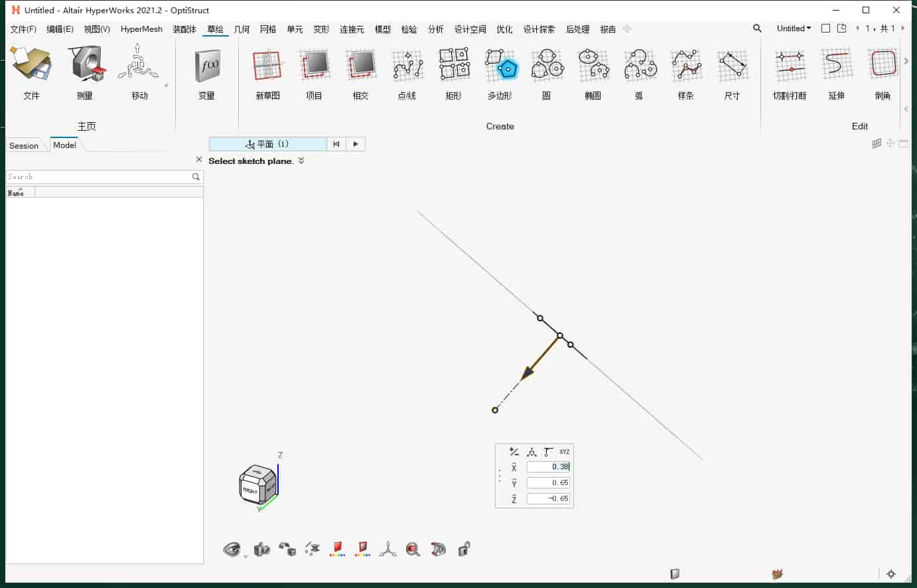
Task: Click the 平面 (1) plane selector button
Action: [267, 144]
